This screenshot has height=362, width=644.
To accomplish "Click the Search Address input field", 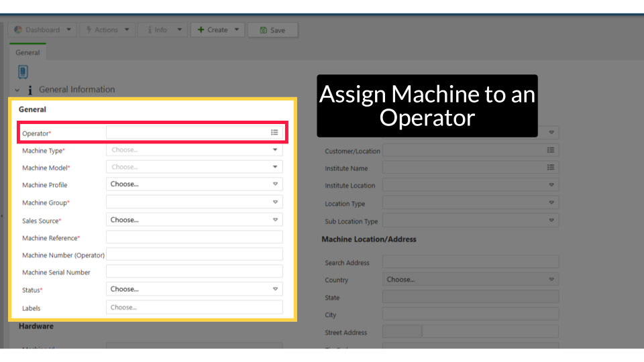I will [x=470, y=262].
